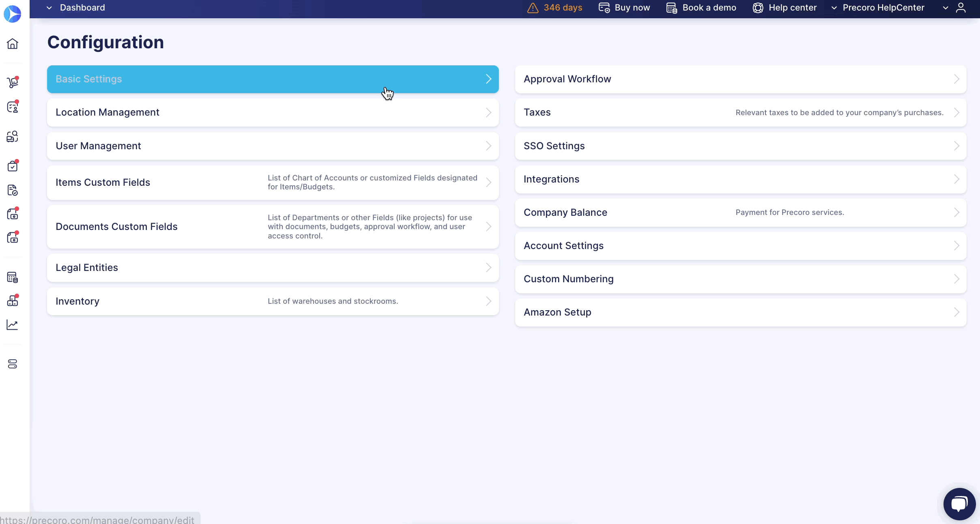Click the Book a demo text
Screen dimensions: 980x524
pyautogui.click(x=709, y=8)
